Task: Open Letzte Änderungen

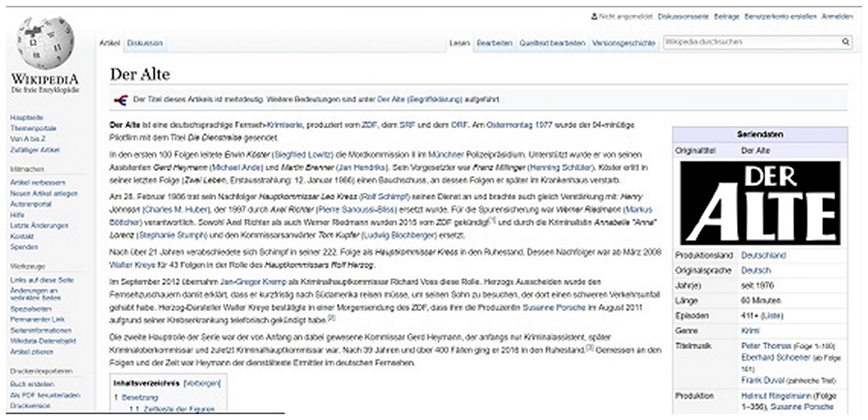Action: click(x=39, y=226)
